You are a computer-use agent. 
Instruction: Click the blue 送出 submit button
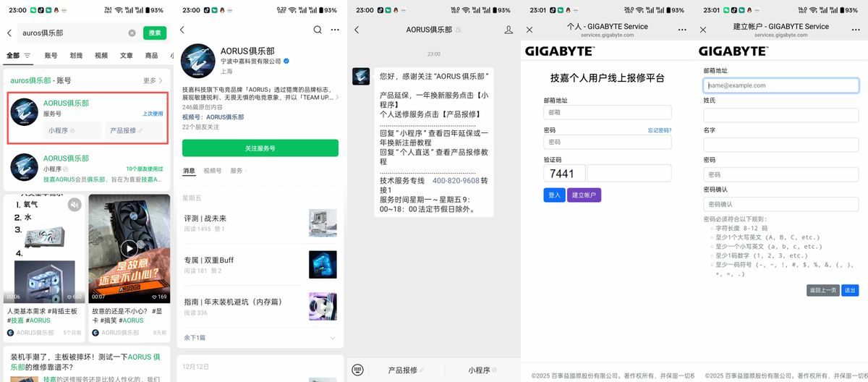[x=850, y=290]
